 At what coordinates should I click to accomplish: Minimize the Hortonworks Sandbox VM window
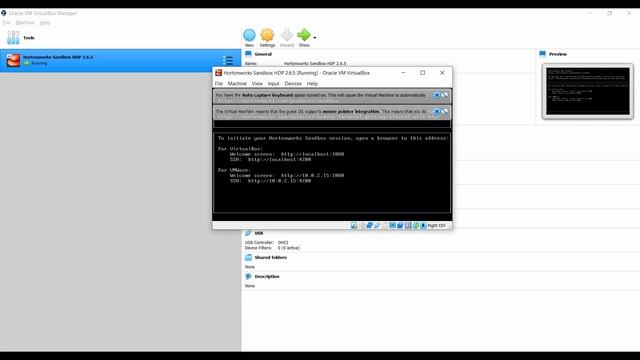403,73
